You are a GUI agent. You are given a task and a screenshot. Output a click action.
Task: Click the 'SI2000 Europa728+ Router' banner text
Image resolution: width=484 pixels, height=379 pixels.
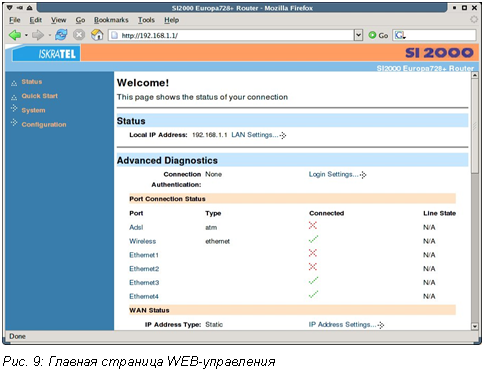point(425,68)
